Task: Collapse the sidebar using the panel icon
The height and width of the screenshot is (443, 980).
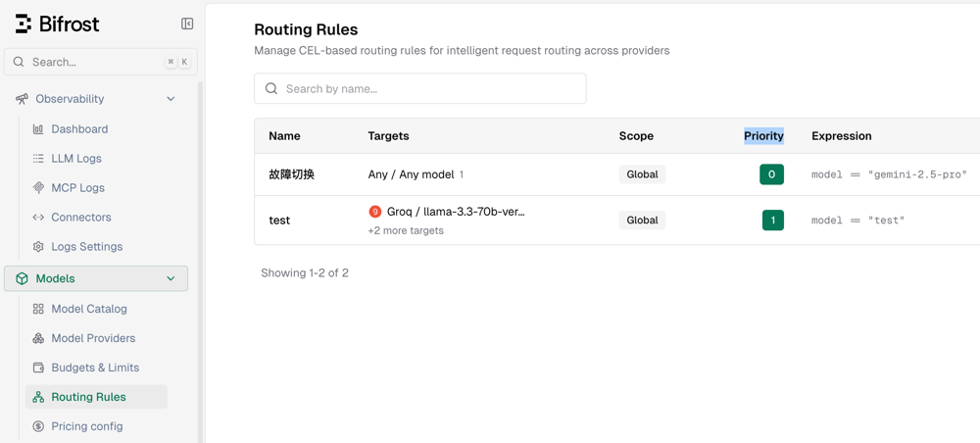Action: point(187,24)
